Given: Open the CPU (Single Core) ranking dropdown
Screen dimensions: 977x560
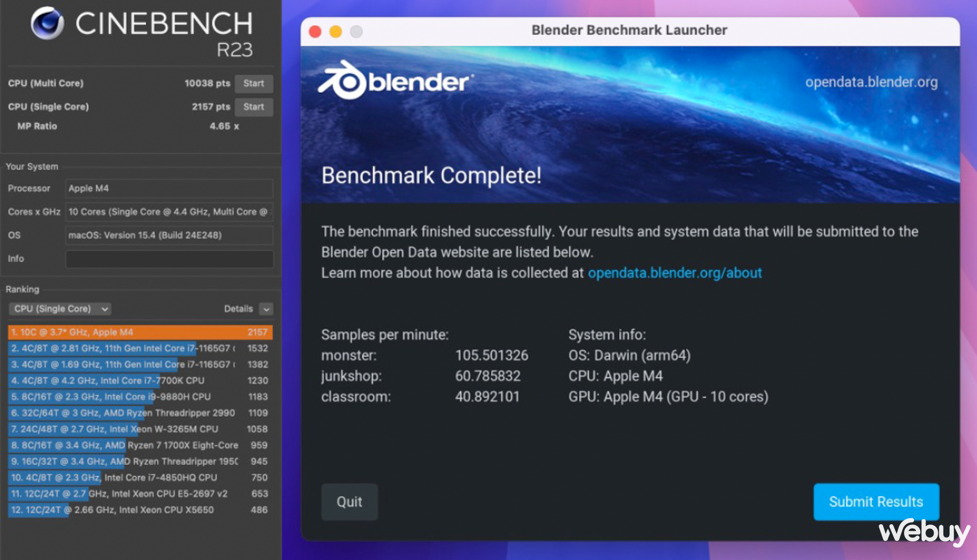Looking at the screenshot, I should tap(60, 309).
